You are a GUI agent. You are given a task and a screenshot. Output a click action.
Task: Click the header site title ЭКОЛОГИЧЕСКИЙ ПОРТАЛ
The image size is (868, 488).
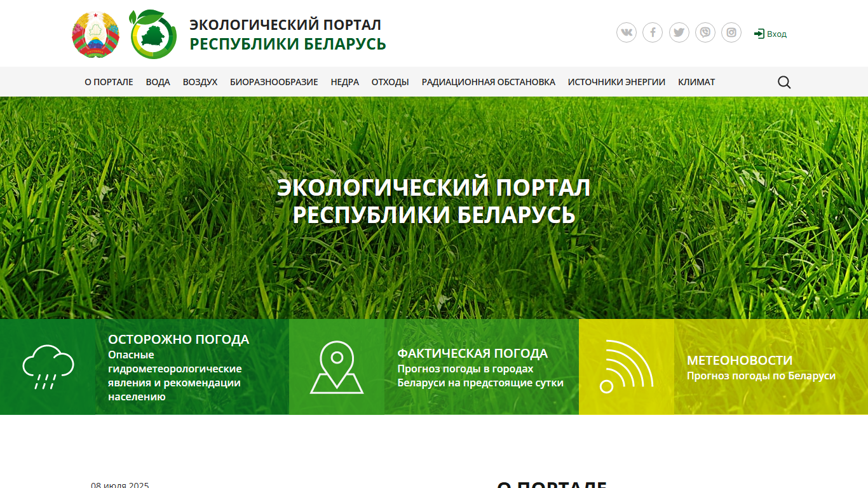point(285,25)
